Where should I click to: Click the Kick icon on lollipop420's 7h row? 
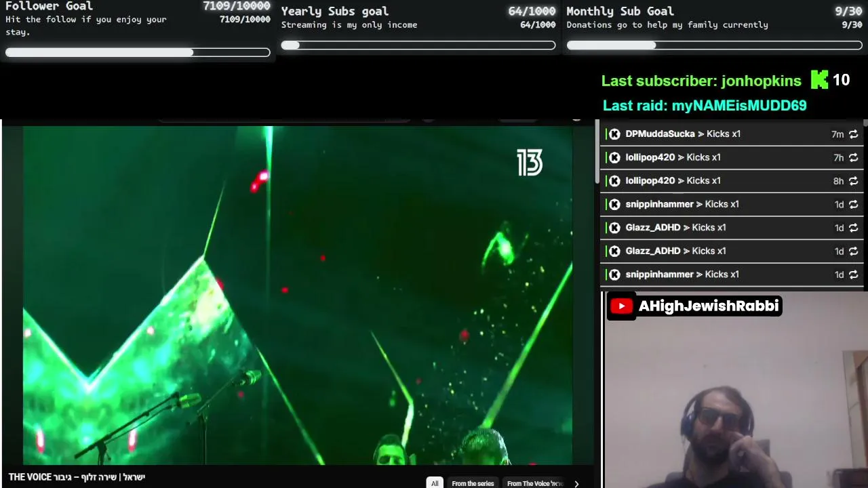tap(614, 157)
